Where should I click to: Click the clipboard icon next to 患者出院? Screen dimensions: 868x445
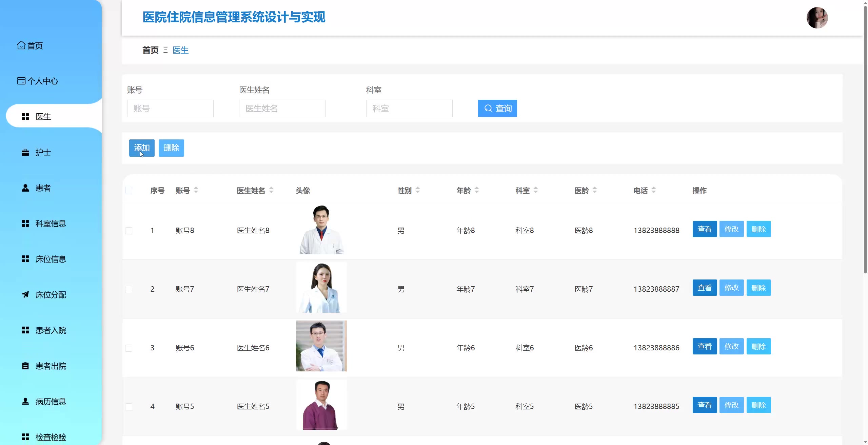coord(25,366)
